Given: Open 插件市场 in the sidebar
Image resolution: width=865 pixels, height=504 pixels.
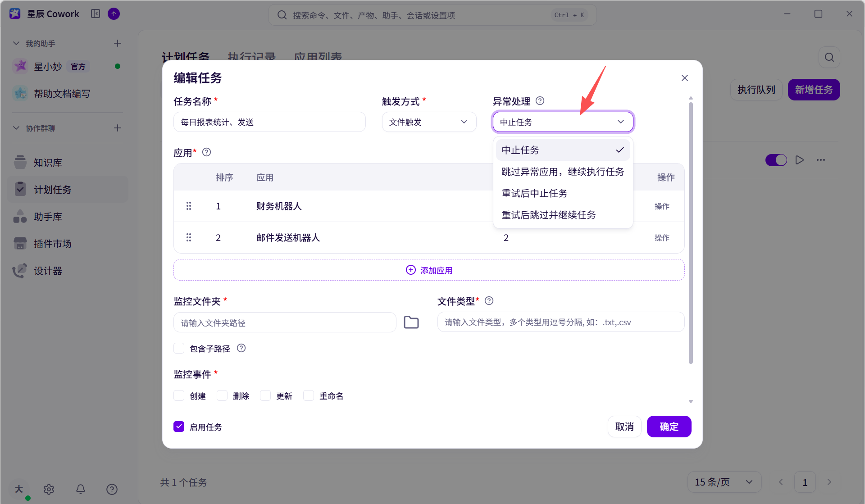Looking at the screenshot, I should (68, 244).
